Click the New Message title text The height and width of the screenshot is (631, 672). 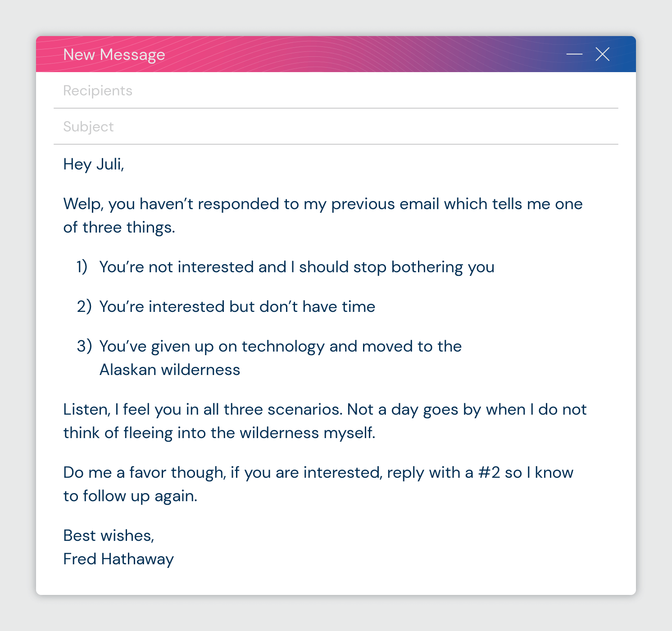coord(114,55)
